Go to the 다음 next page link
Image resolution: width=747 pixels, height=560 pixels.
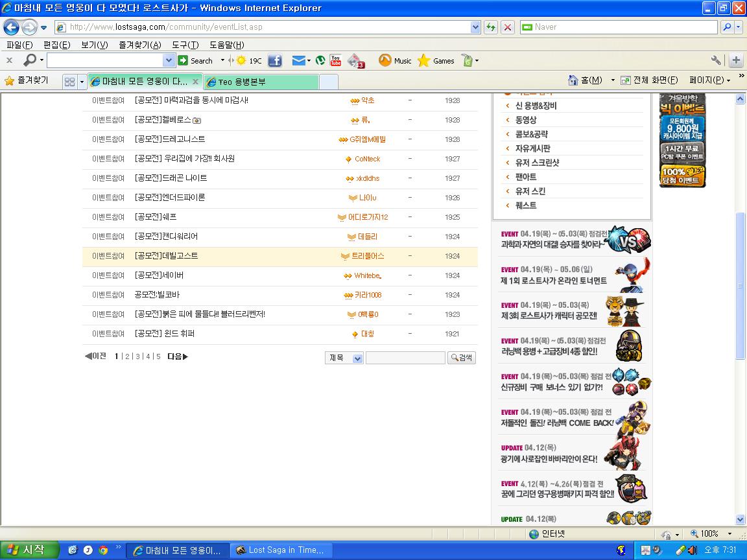click(x=177, y=356)
